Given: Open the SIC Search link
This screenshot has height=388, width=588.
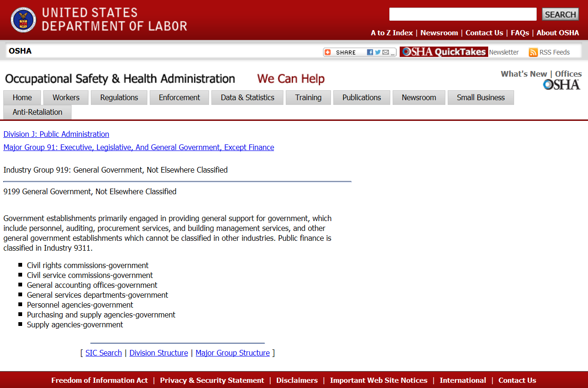Looking at the screenshot, I should point(104,353).
